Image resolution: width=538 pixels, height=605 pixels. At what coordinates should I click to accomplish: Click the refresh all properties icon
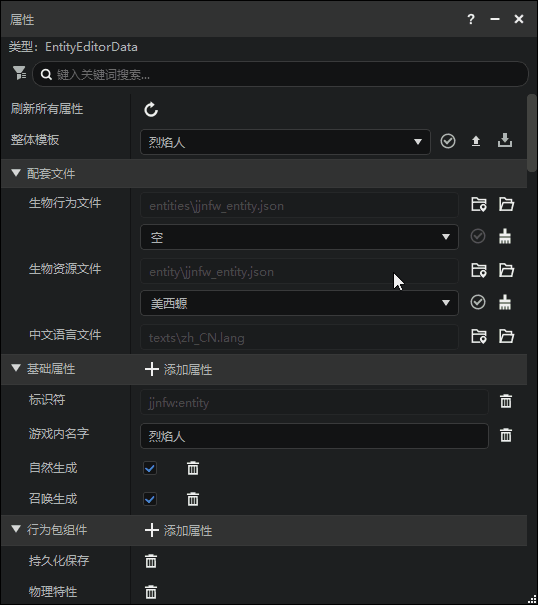coord(151,110)
